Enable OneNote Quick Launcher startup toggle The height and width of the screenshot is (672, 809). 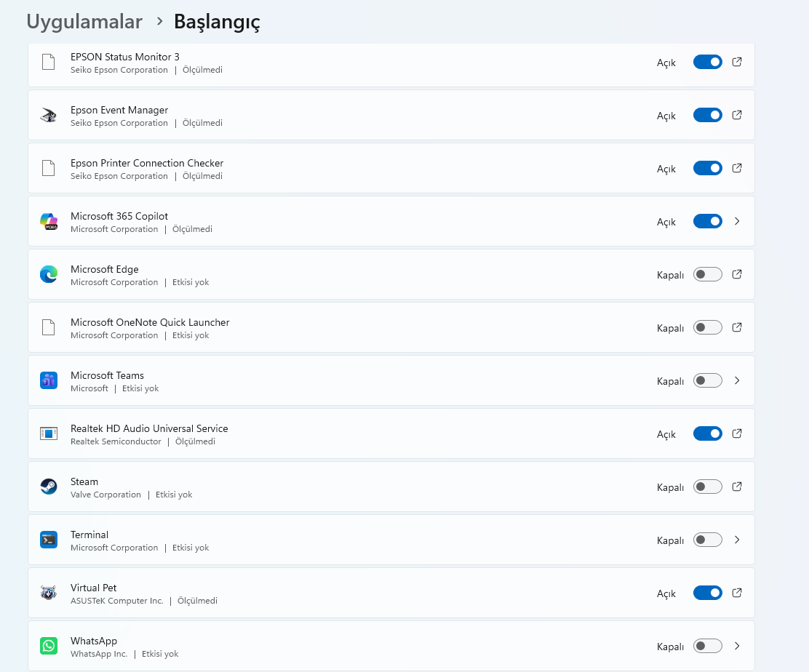click(707, 327)
